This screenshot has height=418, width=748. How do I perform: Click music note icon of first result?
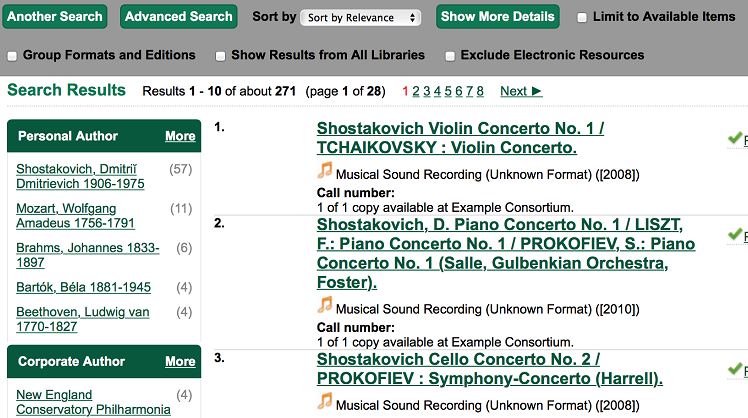click(x=325, y=170)
